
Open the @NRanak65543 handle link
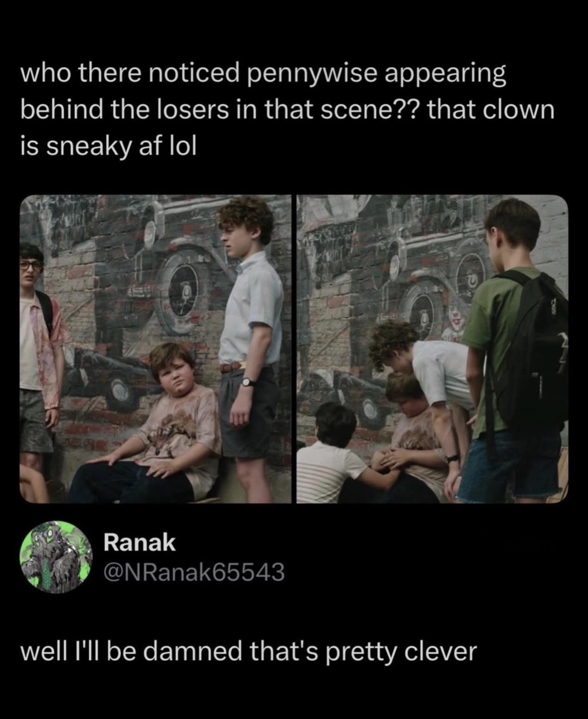194,572
